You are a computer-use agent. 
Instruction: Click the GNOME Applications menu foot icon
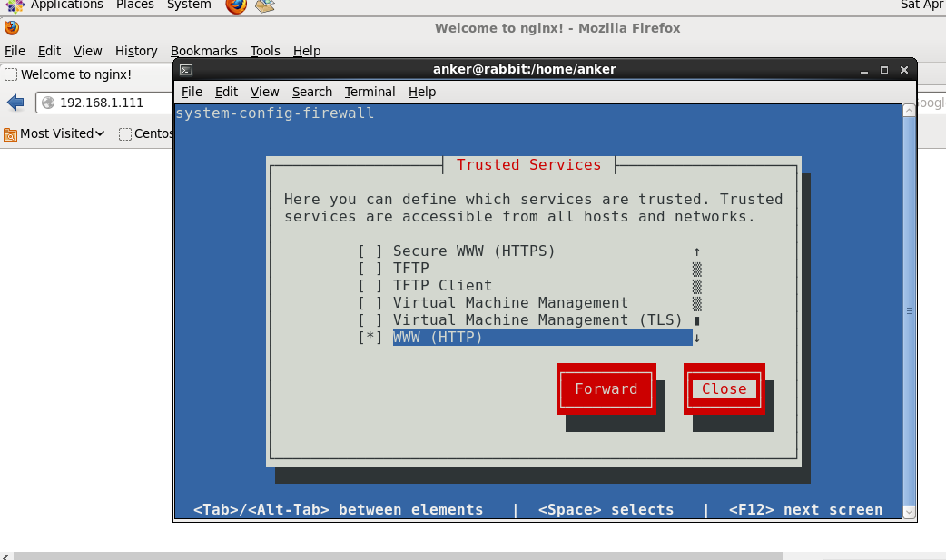pyautogui.click(x=15, y=5)
